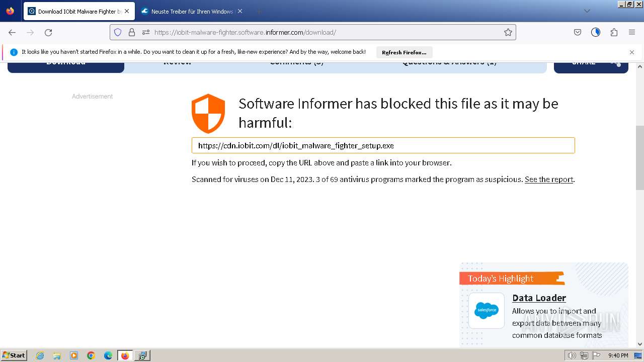Screen dimensions: 644x362
Task: Click the 9:40 PM clock
Action: click(x=618, y=355)
